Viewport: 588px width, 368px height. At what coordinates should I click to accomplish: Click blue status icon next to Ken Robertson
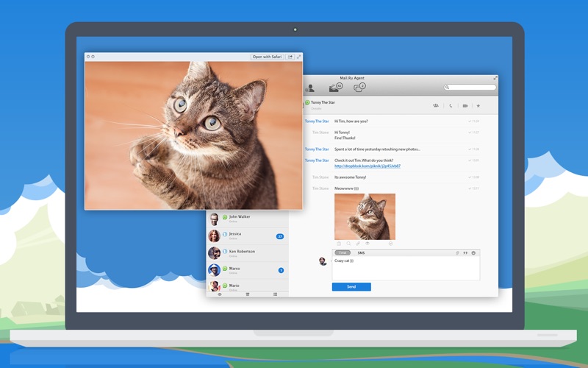[x=225, y=252]
